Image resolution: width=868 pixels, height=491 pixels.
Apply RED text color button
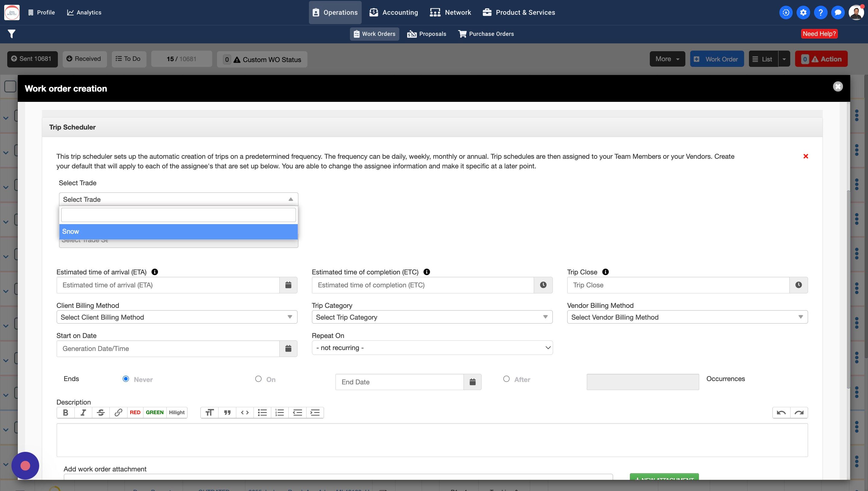tap(135, 412)
